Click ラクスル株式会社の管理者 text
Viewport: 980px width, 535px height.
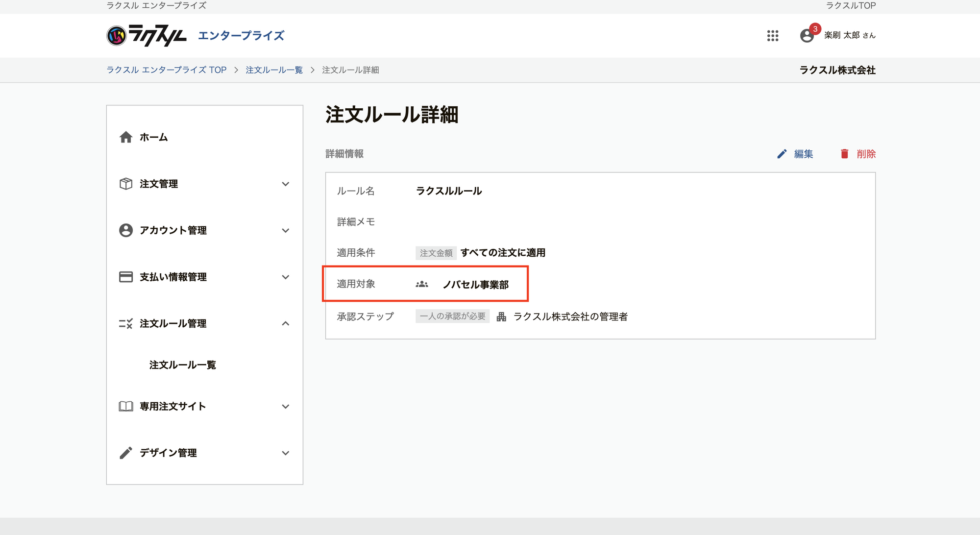[570, 316]
